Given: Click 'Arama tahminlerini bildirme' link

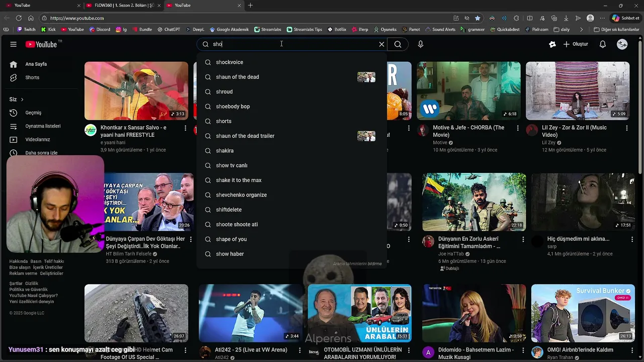Looking at the screenshot, I should pyautogui.click(x=357, y=263).
